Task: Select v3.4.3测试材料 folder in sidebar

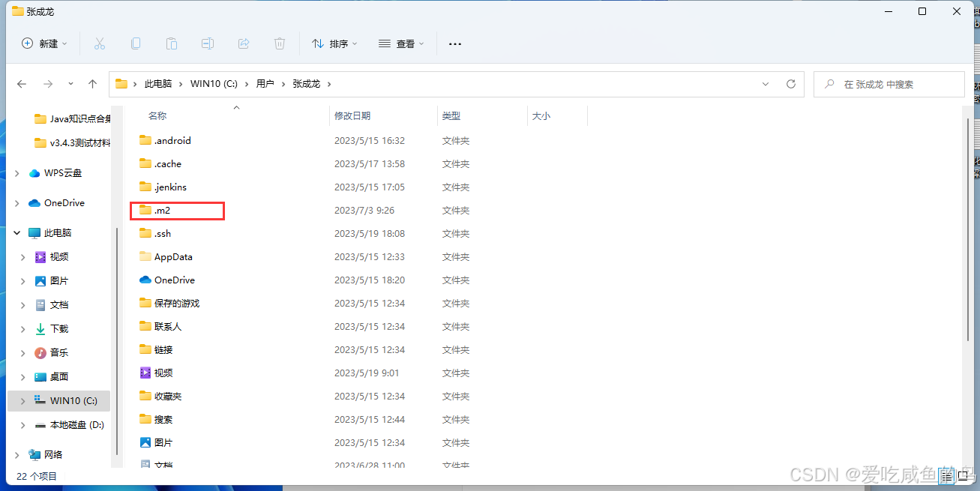Action: pyautogui.click(x=73, y=143)
